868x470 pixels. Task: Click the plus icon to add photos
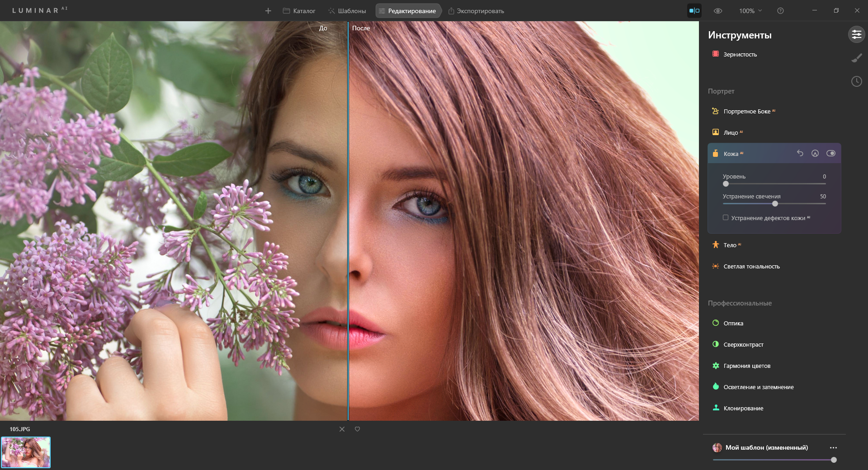pos(268,11)
